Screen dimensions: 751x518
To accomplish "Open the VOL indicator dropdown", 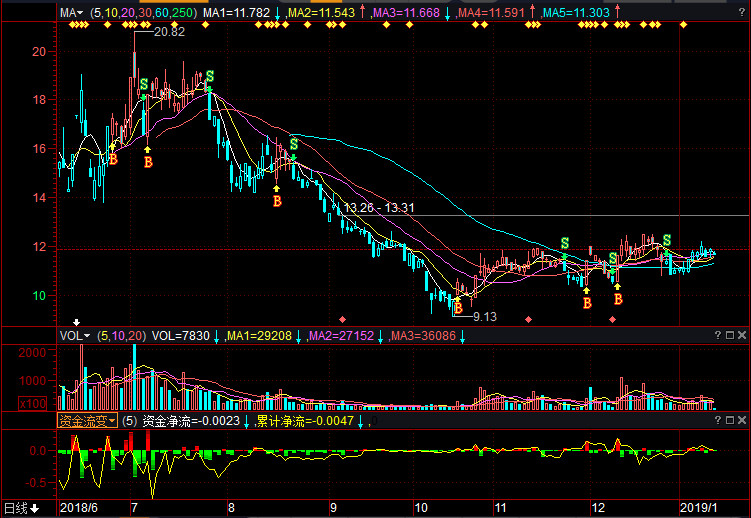I will click(x=75, y=336).
